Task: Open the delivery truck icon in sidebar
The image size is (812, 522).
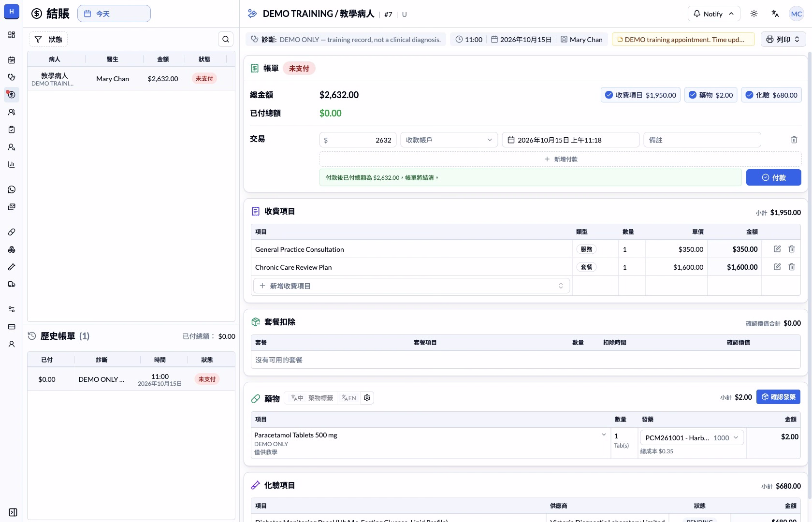Action: pyautogui.click(x=12, y=284)
